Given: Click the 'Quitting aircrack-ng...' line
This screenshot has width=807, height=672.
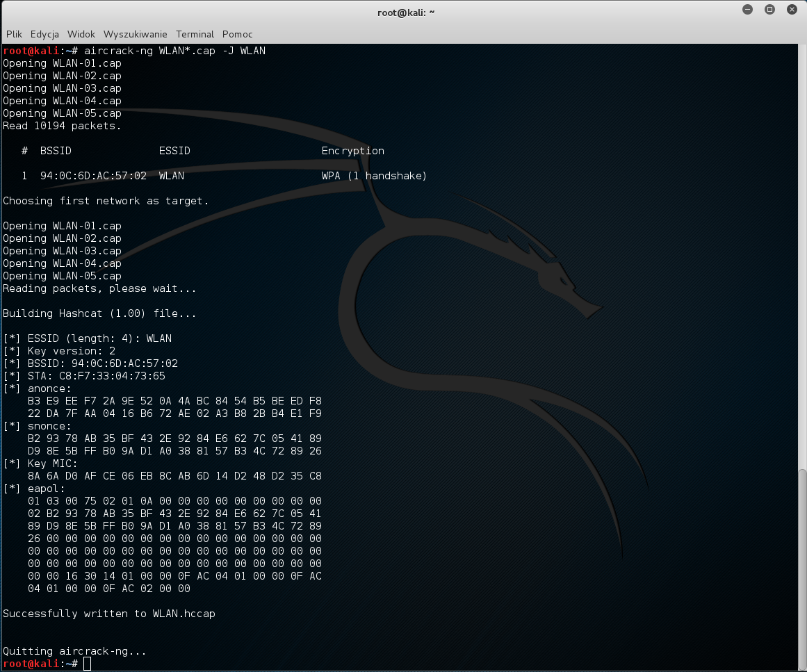Looking at the screenshot, I should (74, 651).
